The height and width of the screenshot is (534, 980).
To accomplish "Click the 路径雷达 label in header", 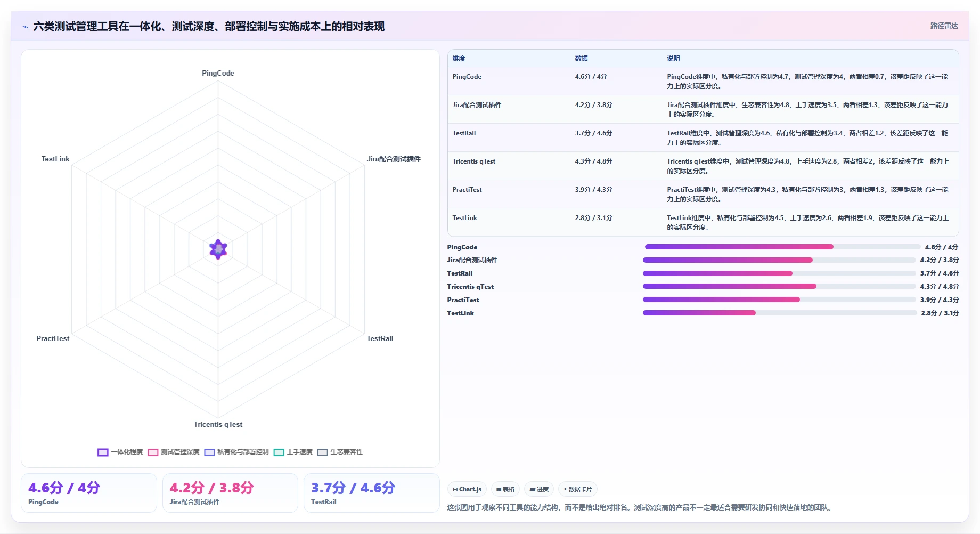I will (x=944, y=26).
